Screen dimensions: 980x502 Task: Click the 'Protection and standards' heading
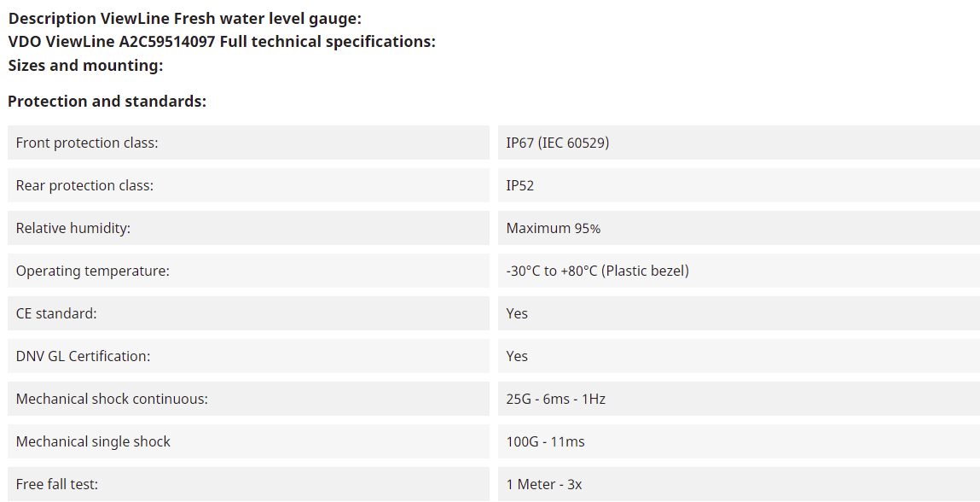[x=107, y=101]
